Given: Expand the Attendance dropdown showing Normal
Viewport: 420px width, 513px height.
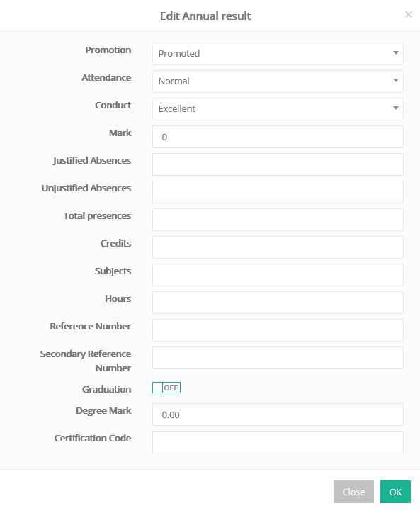Looking at the screenshot, I should click(278, 81).
